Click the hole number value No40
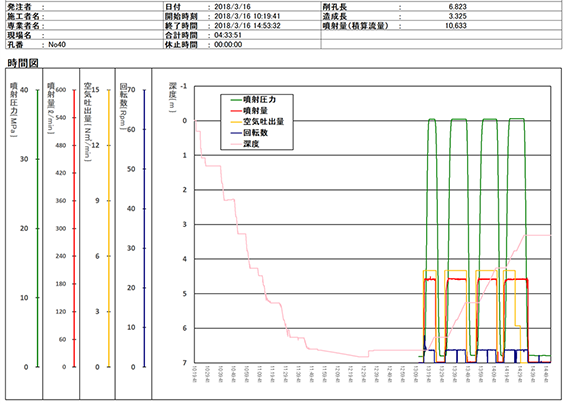The image size is (570, 404). [57, 44]
